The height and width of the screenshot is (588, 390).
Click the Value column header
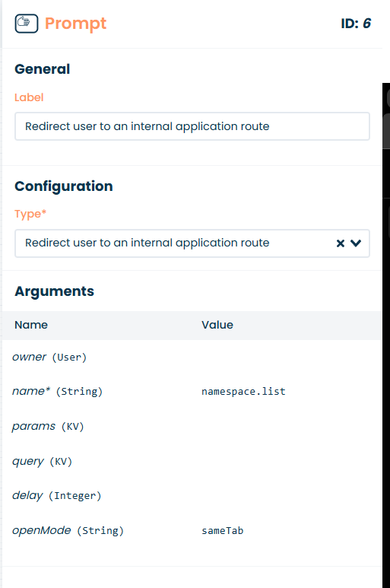tap(217, 325)
